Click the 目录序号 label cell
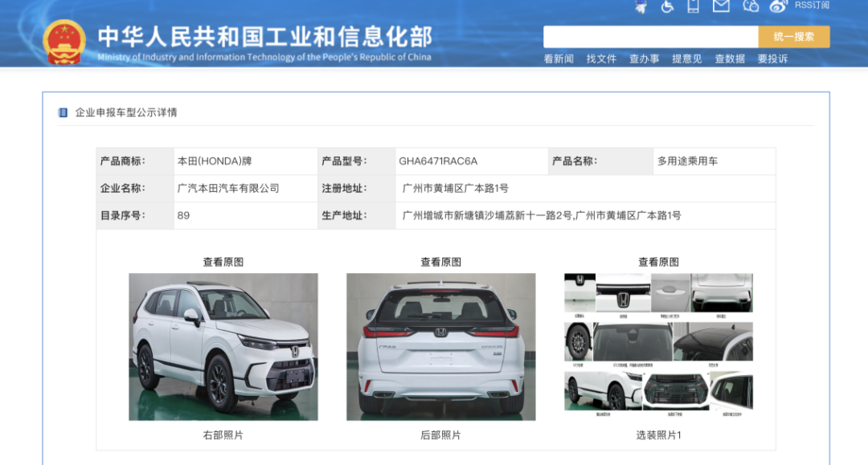This screenshot has width=868, height=465. (x=135, y=216)
